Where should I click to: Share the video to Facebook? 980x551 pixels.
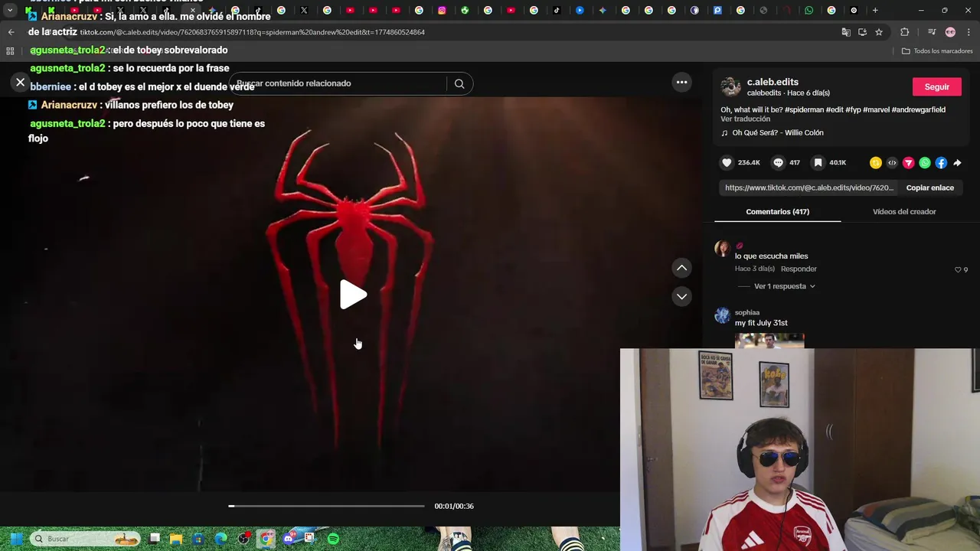tap(941, 163)
